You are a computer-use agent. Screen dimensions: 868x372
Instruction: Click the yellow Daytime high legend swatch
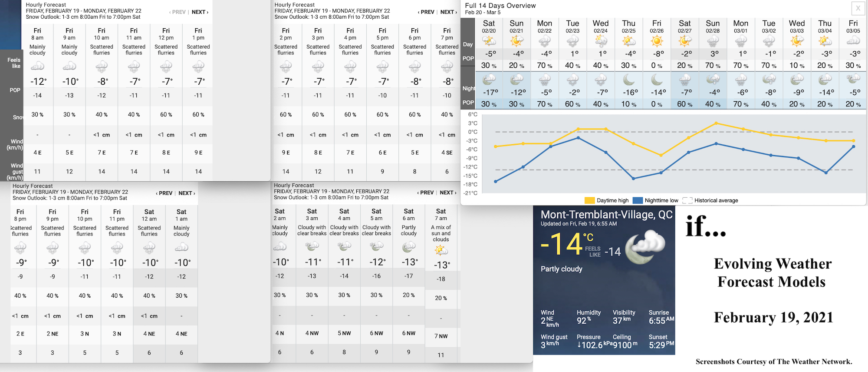click(589, 200)
